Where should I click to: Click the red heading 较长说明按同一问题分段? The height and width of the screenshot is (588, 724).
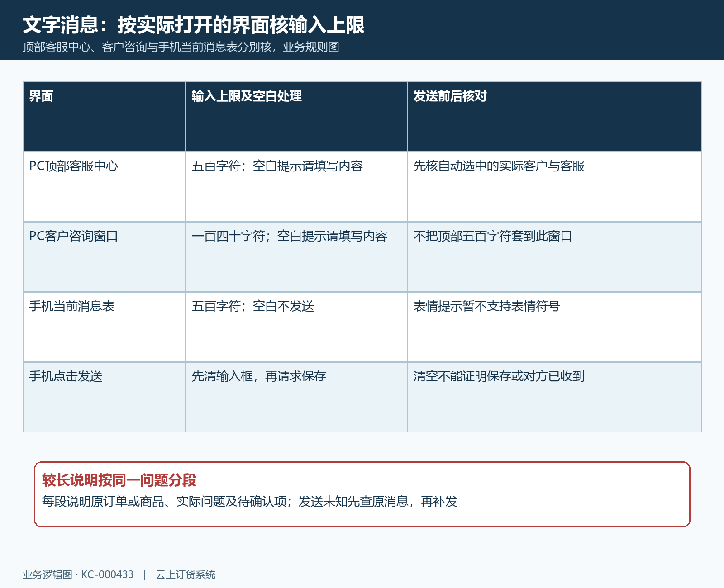[119, 480]
